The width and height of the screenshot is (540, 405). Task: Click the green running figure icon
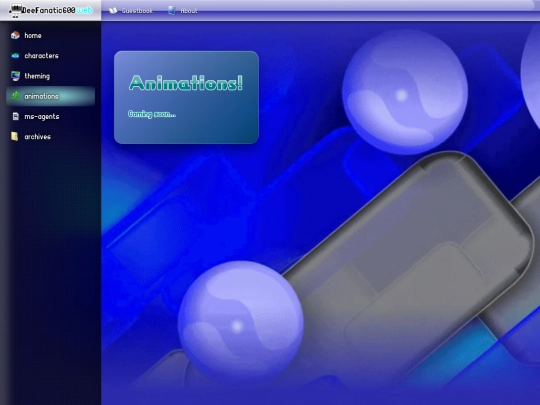click(15, 96)
